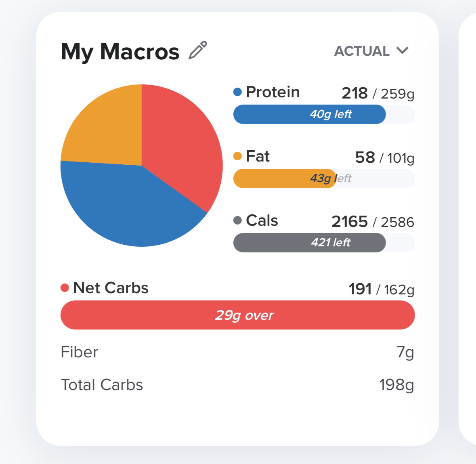Click the Protein progress bar showing 40g left
This screenshot has width=476, height=464.
point(323,114)
